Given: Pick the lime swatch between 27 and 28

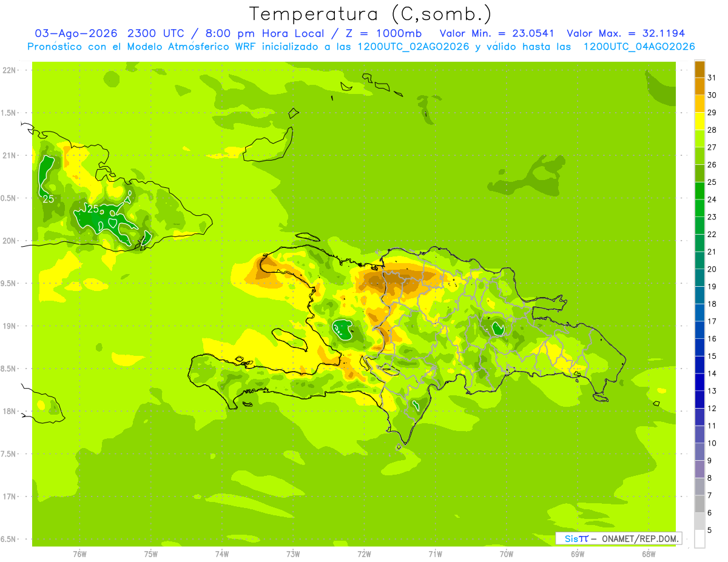Looking at the screenshot, I should pyautogui.click(x=699, y=139).
